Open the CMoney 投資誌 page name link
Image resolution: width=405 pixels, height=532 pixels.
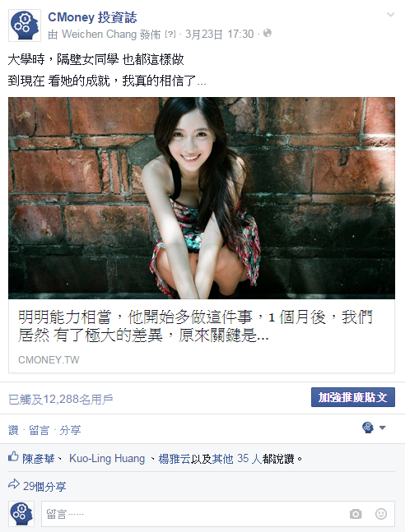[92, 17]
